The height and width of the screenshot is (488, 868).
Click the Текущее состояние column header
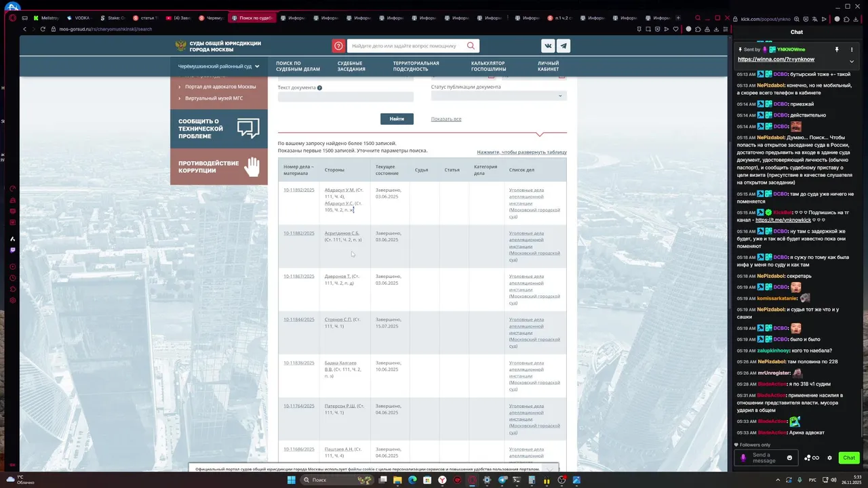pyautogui.click(x=387, y=169)
